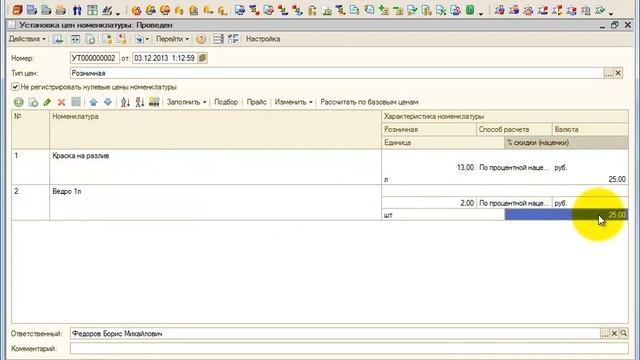Toggle 'Не регистрировать нулевые цены номенклатуры' checkbox
The width and height of the screenshot is (640, 360).
(16, 87)
